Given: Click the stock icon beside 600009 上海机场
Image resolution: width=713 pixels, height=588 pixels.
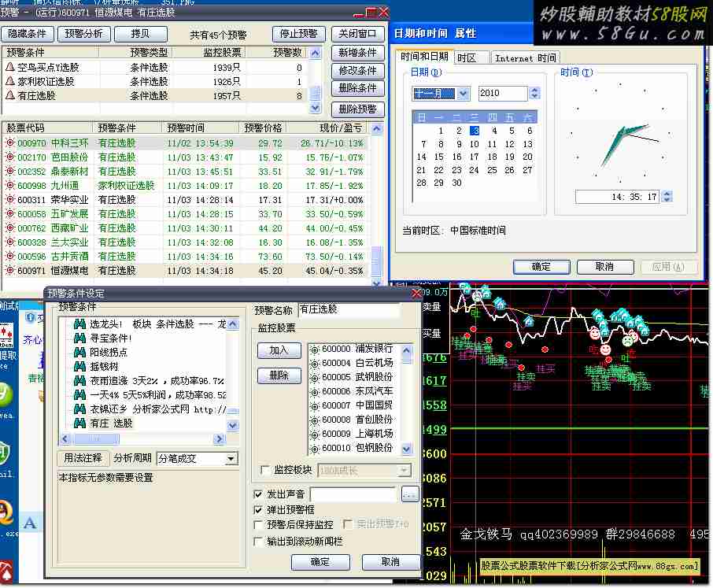Looking at the screenshot, I should pyautogui.click(x=315, y=435).
